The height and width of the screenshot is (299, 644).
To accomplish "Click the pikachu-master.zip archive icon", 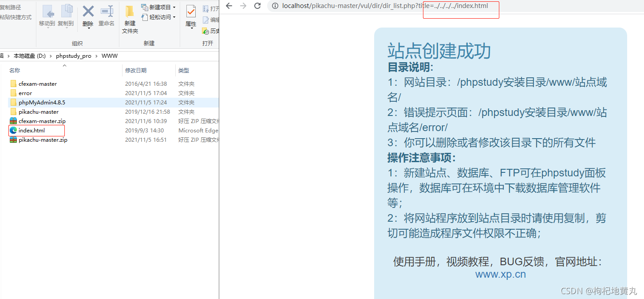I will pos(13,140).
